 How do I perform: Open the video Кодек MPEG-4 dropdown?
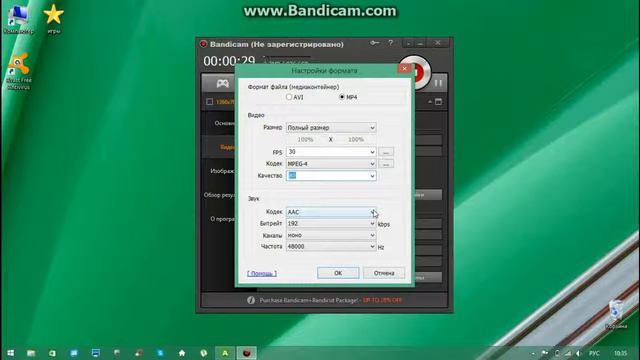pyautogui.click(x=331, y=164)
